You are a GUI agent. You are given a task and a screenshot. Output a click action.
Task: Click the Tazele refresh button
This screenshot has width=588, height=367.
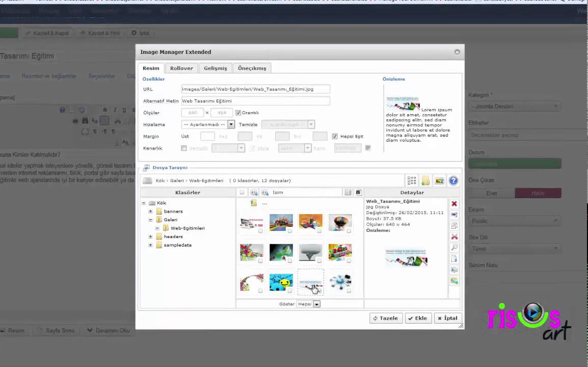coord(386,318)
